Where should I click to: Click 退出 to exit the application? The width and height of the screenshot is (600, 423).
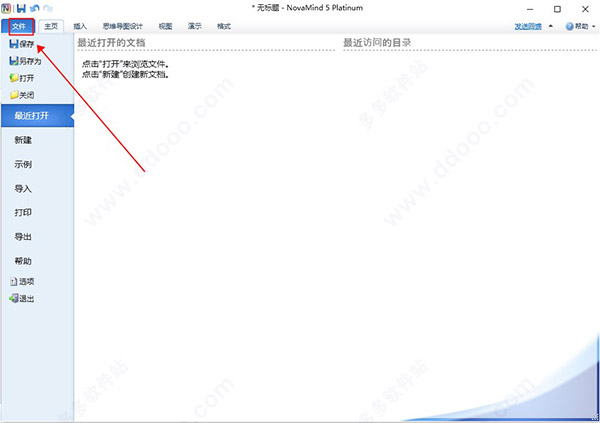[x=22, y=298]
